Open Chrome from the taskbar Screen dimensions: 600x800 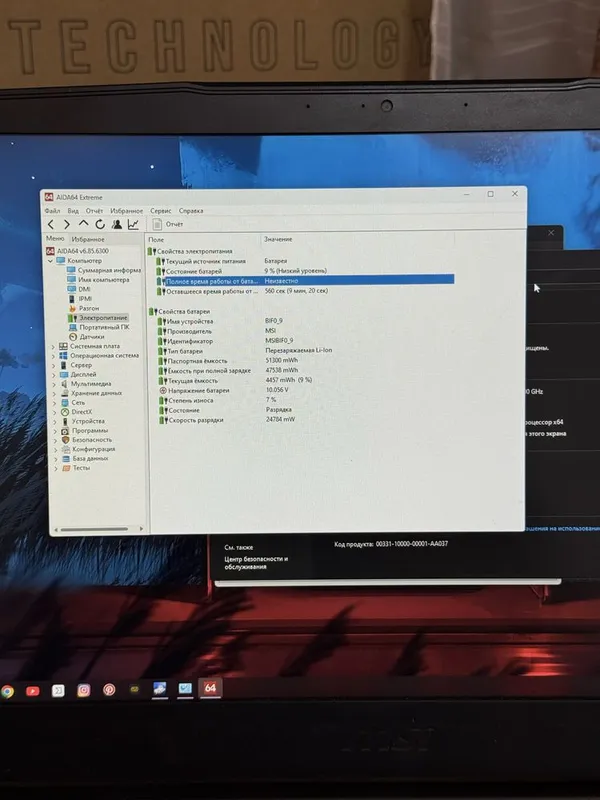coord(7,691)
